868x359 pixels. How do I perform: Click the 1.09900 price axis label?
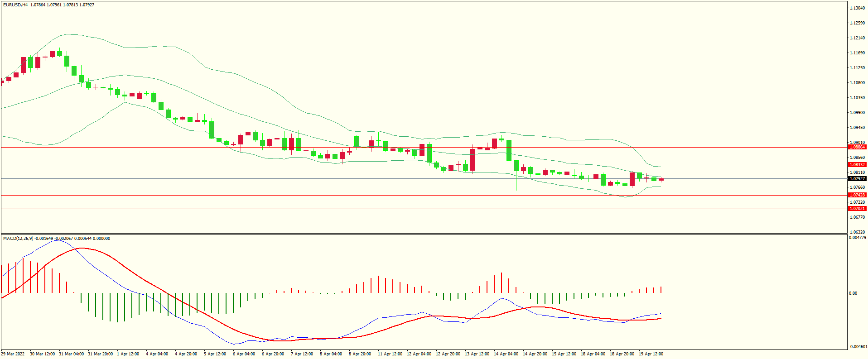point(858,113)
